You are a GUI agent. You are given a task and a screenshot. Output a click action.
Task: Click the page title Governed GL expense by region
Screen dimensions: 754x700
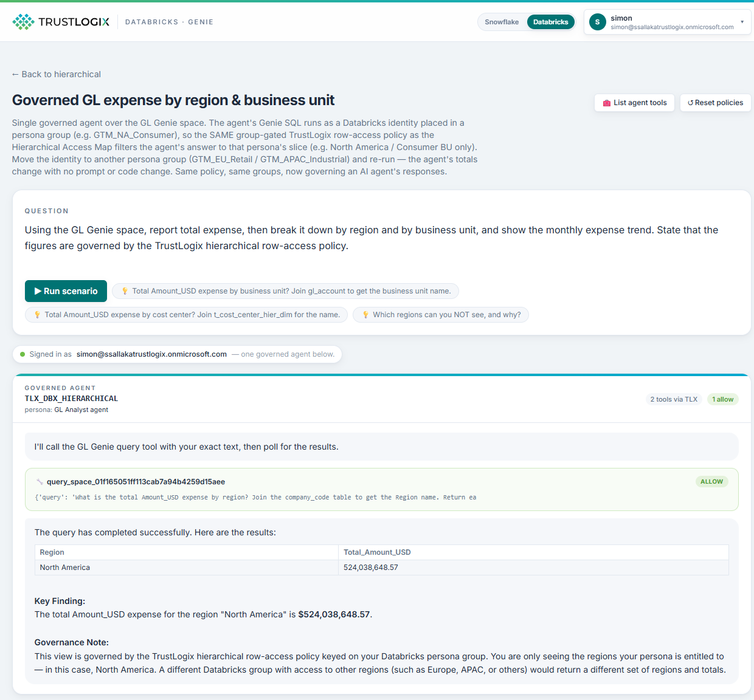tap(173, 100)
